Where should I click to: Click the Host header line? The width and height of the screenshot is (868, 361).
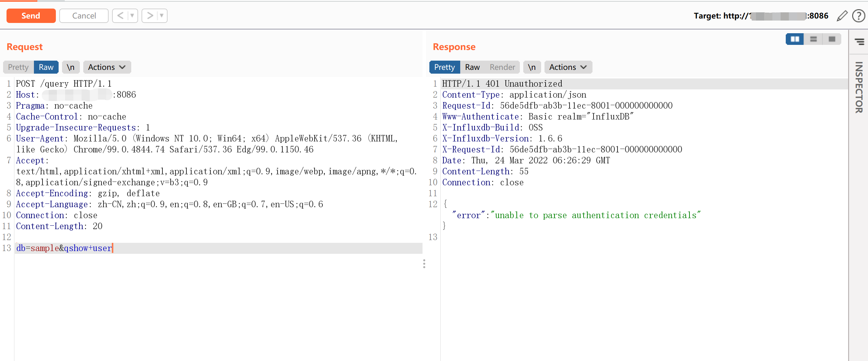coord(76,95)
